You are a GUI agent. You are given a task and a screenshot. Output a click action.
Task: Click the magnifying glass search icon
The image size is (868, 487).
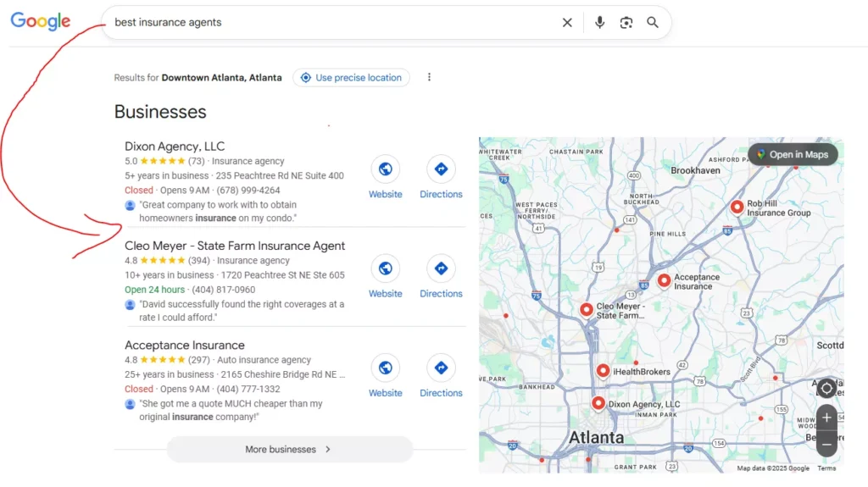pyautogui.click(x=653, y=22)
